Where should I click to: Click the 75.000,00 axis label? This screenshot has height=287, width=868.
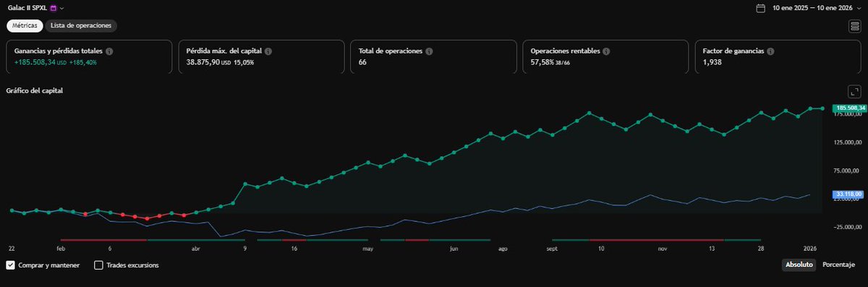click(846, 171)
